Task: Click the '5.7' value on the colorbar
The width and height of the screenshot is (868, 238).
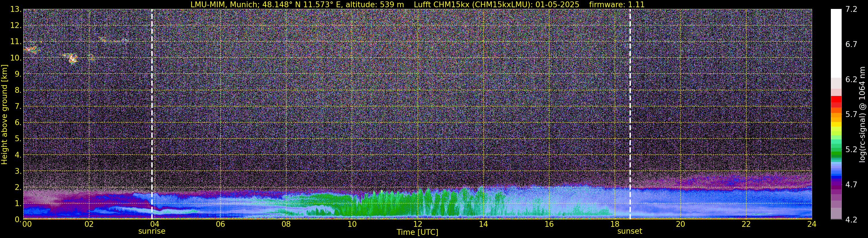Action: (851, 115)
